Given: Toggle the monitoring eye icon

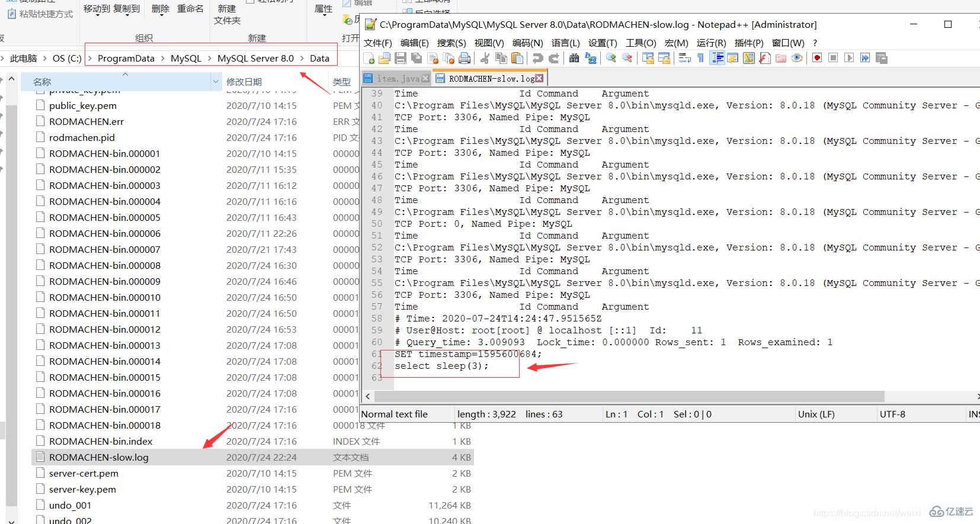Looking at the screenshot, I should click(x=797, y=58).
